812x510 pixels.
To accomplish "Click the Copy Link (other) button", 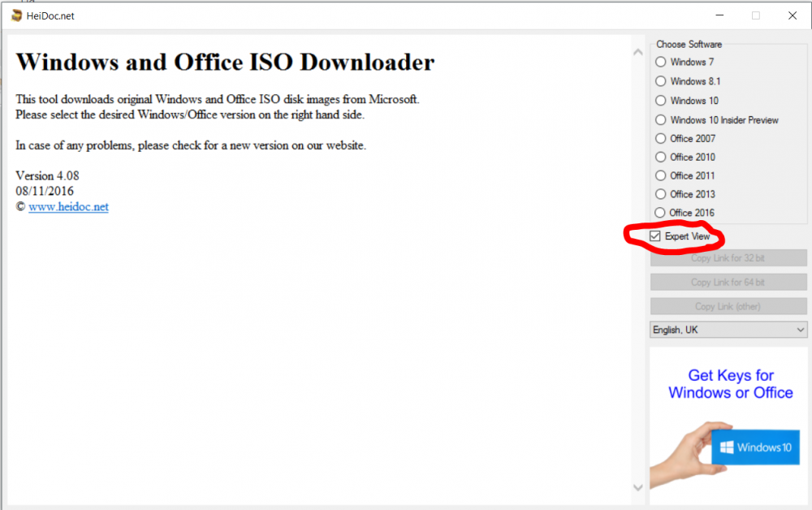I will 728,306.
